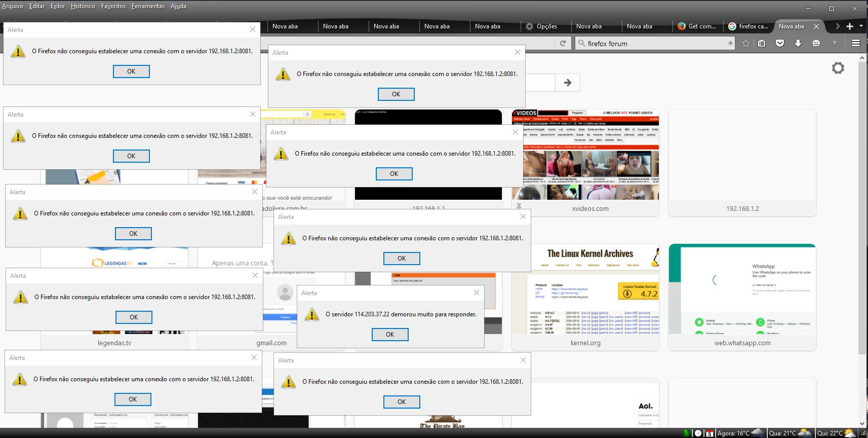This screenshot has width=868, height=438.
Task: Open new tab page gear settings
Action: point(838,68)
